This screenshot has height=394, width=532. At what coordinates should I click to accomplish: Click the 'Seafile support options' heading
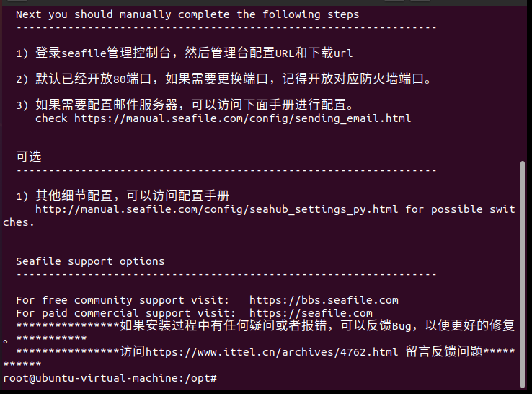coord(90,261)
